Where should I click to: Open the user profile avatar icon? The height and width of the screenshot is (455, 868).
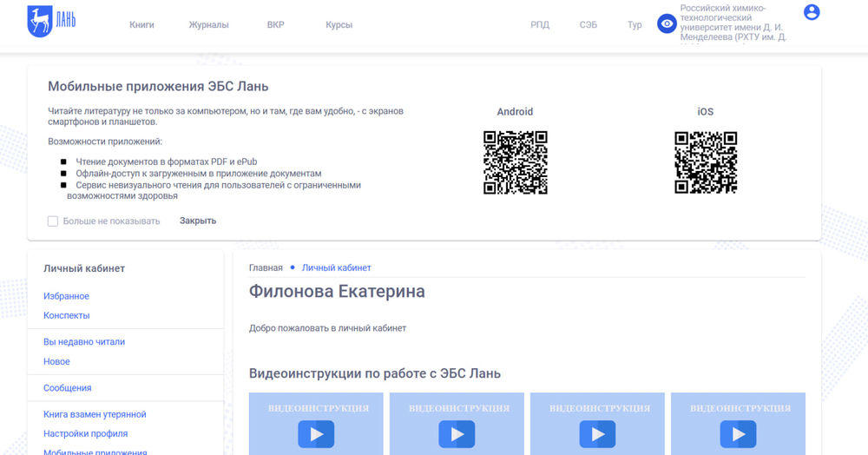(812, 12)
